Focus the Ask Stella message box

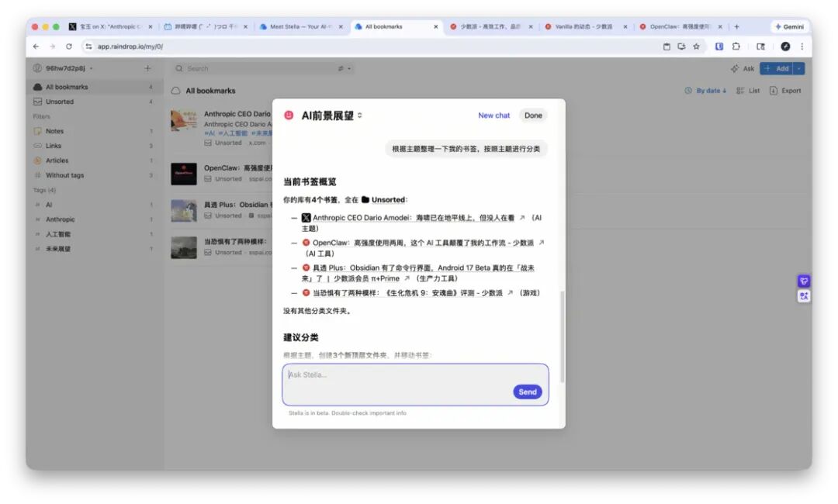point(415,385)
